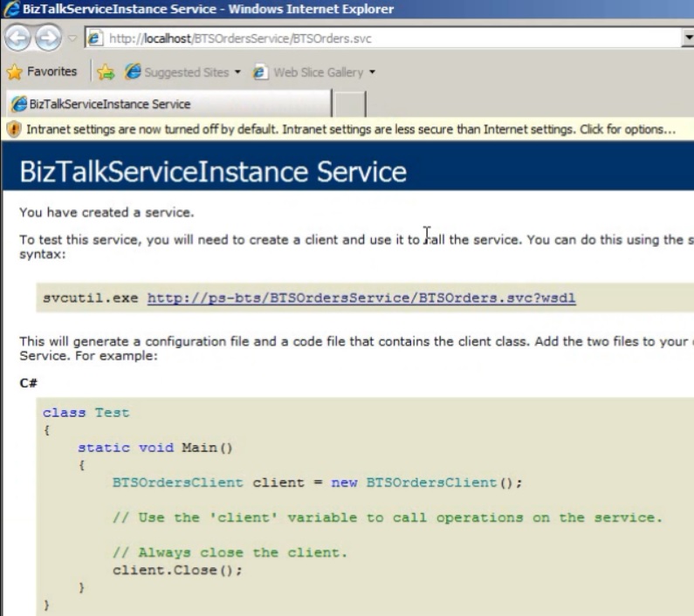Open a new blank tab
This screenshot has width=694, height=616.
pos(350,105)
